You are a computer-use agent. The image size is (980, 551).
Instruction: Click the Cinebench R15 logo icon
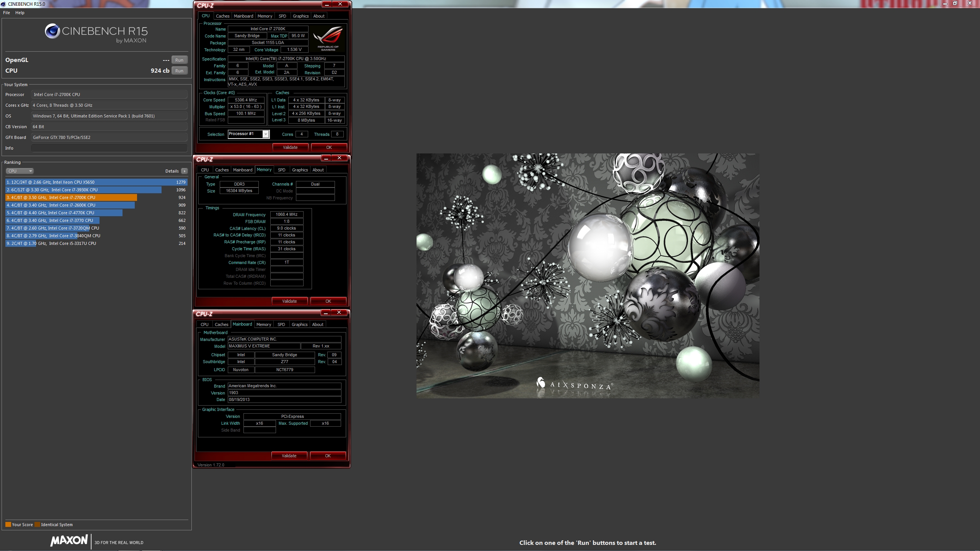52,31
